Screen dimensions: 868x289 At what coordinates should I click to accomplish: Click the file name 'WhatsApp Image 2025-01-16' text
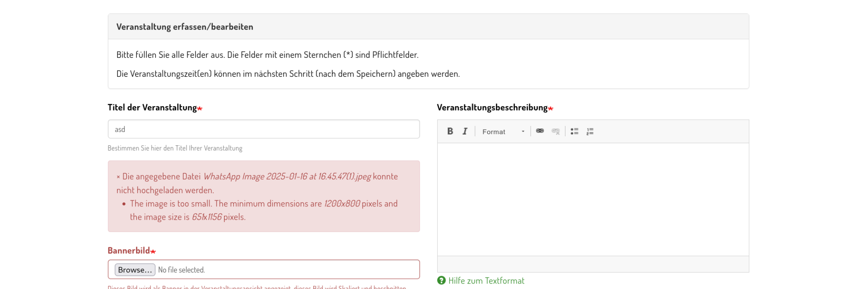point(287,176)
